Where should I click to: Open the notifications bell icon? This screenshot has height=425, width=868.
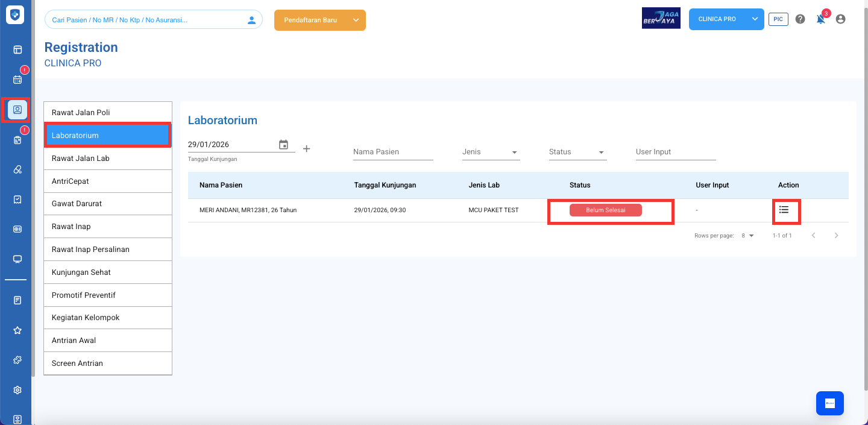pyautogui.click(x=820, y=19)
